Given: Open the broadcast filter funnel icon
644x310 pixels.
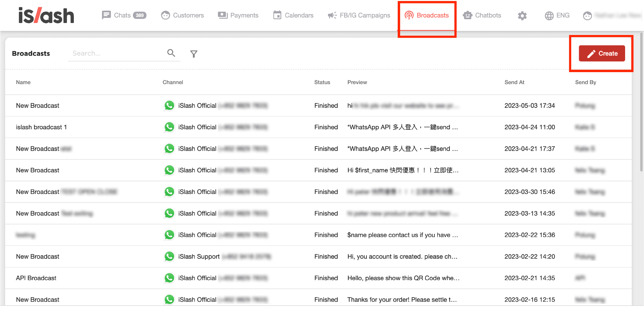Looking at the screenshot, I should pos(194,54).
